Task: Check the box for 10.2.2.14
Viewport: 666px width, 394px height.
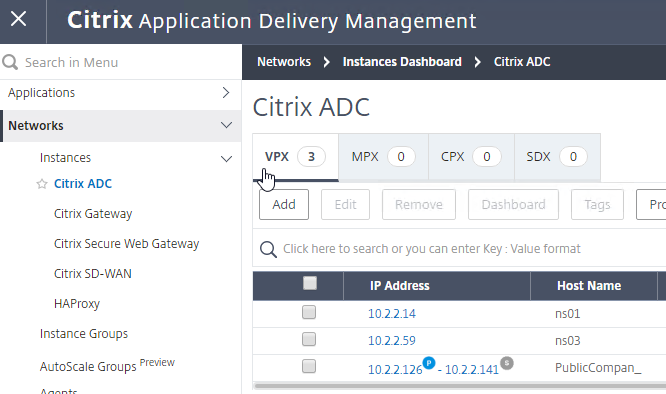Action: (309, 312)
